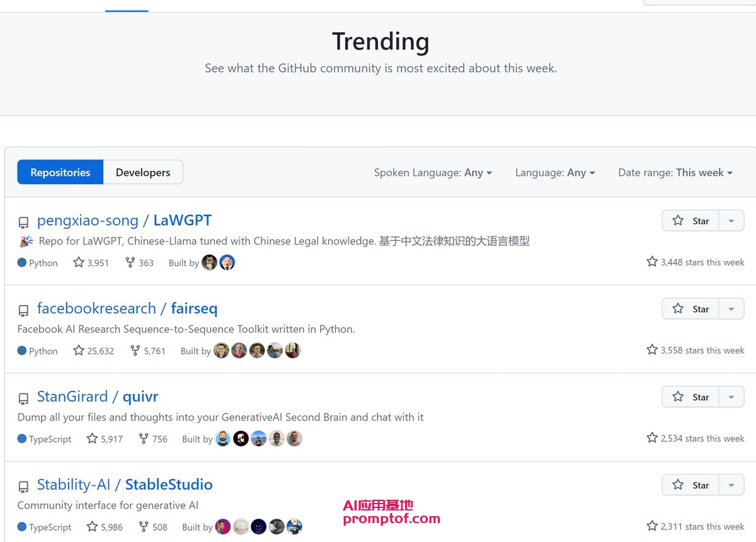The height and width of the screenshot is (542, 756).
Task: Open the Stability-AI / StableStudio repository link
Action: tap(125, 485)
